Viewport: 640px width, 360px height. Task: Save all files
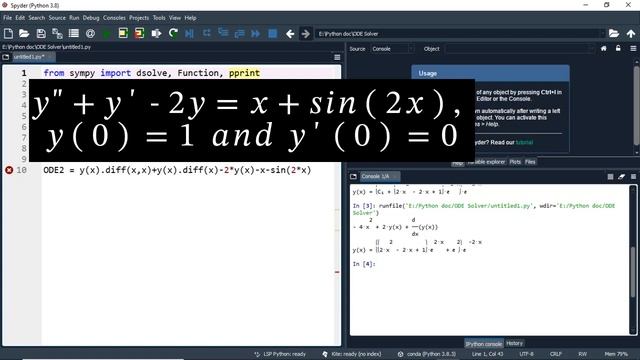tap(57, 33)
